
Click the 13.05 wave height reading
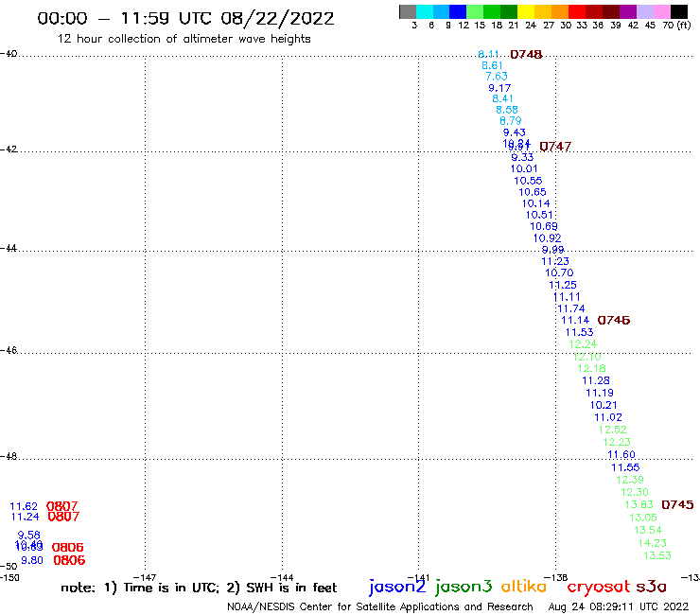coord(643,518)
